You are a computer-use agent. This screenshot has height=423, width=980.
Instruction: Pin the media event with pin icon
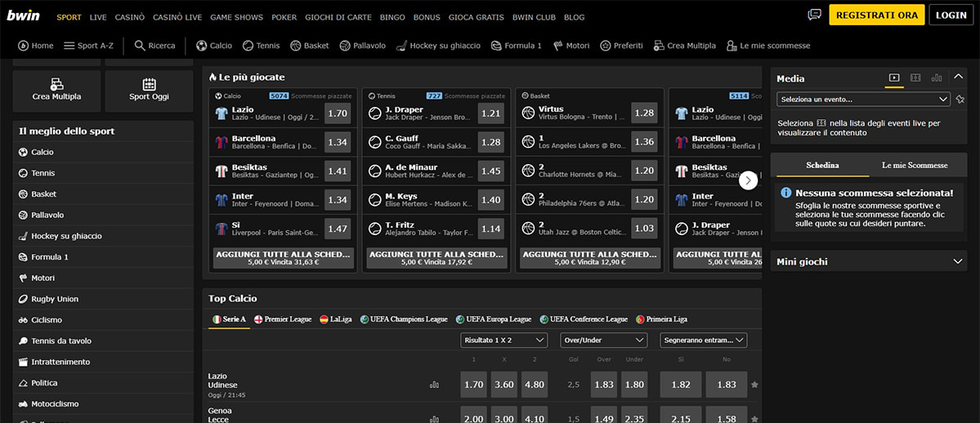[960, 100]
